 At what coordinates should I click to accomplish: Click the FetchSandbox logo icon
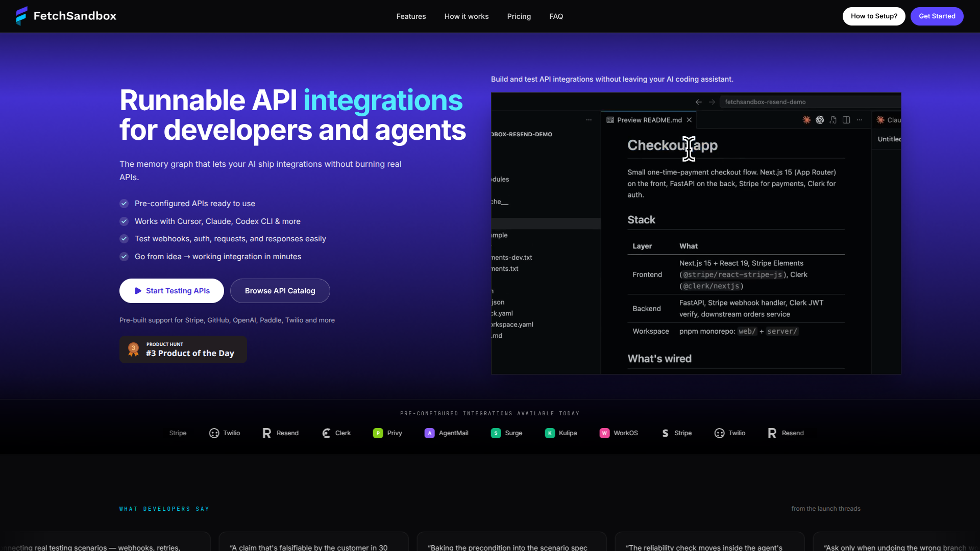click(21, 16)
